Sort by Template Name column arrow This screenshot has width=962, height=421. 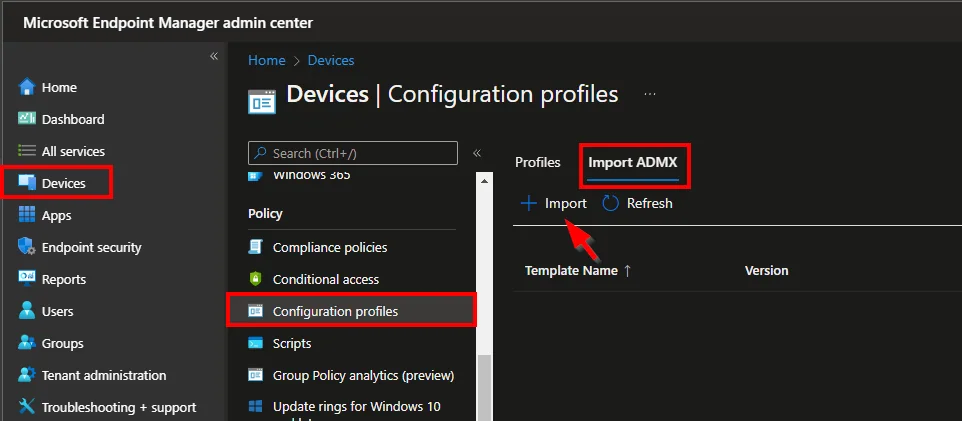pyautogui.click(x=627, y=271)
